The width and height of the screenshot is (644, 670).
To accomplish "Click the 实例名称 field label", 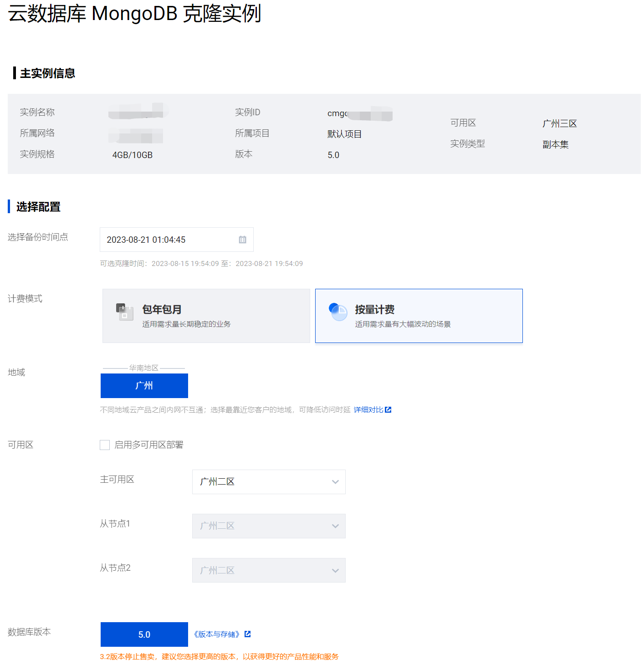I will [x=37, y=112].
